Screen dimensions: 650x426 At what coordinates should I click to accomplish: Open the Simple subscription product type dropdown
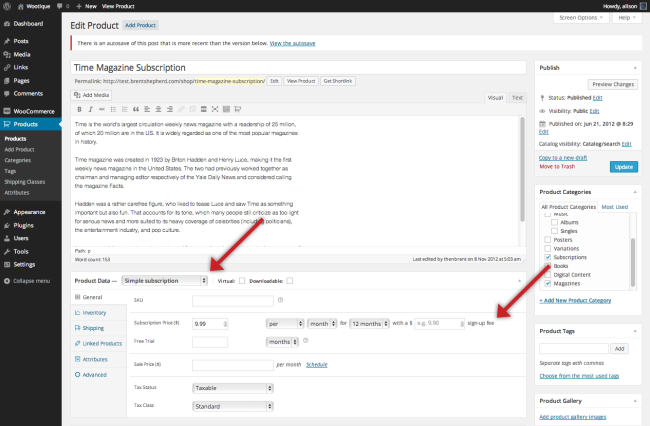[x=164, y=281]
